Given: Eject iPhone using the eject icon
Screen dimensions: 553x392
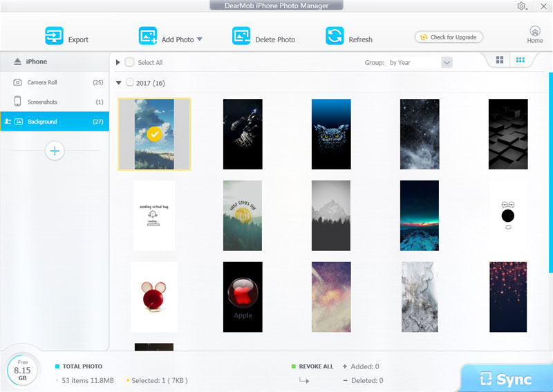Looking at the screenshot, I should pyautogui.click(x=17, y=62).
